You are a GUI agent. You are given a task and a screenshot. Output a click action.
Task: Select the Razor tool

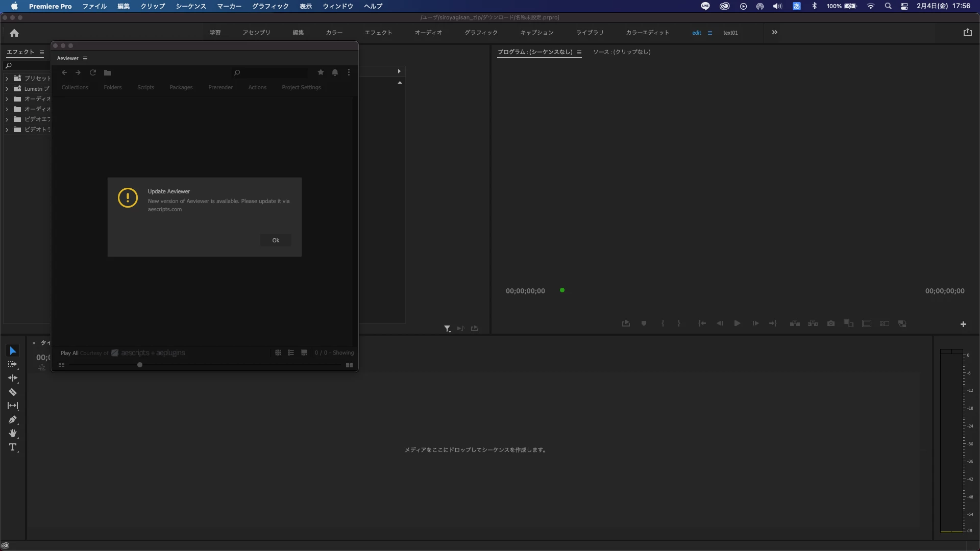(13, 392)
